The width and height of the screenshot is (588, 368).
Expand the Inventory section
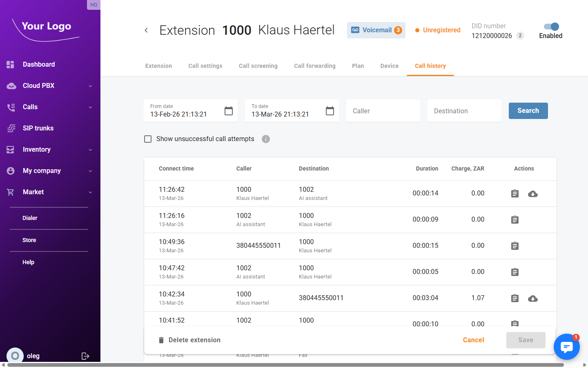[37, 149]
